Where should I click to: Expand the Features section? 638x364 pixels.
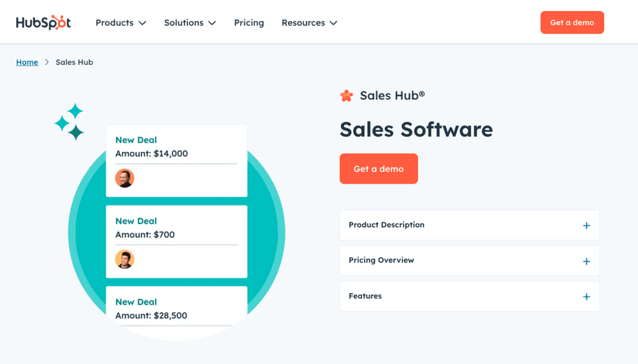coord(469,297)
